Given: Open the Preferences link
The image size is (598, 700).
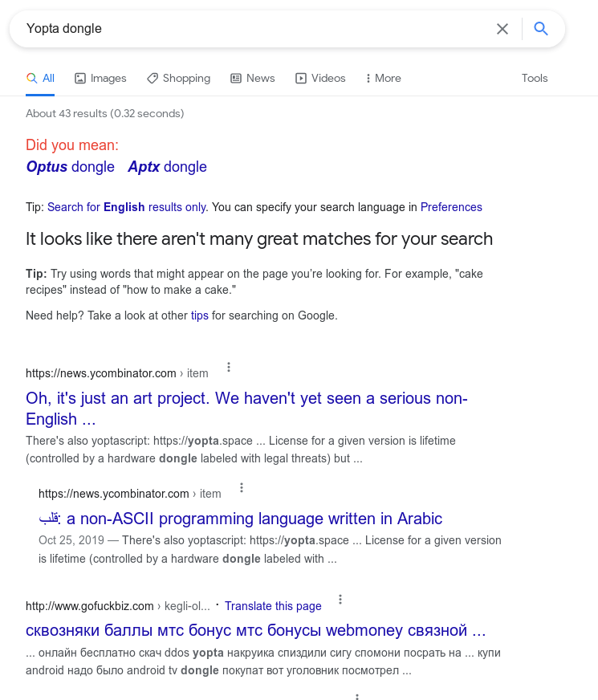Looking at the screenshot, I should [451, 207].
